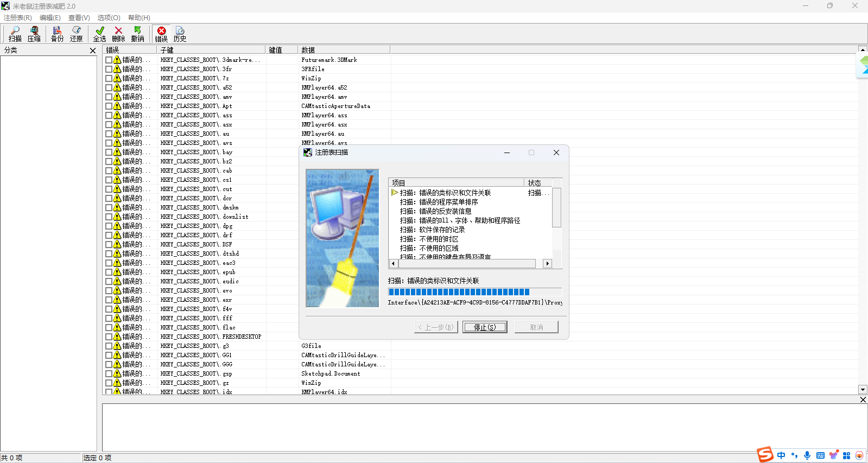The height and width of the screenshot is (463, 868).
Task: Click the Sketchpad.Document data cell
Action: [x=331, y=373]
